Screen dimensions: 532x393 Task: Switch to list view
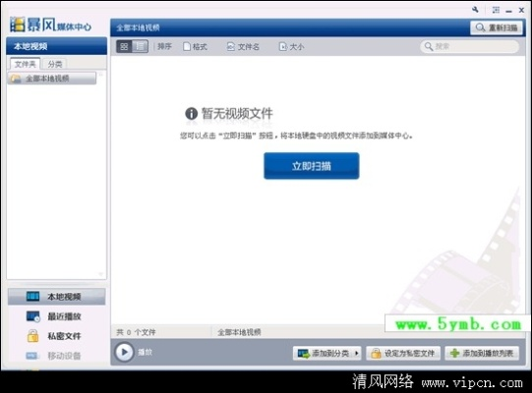140,46
